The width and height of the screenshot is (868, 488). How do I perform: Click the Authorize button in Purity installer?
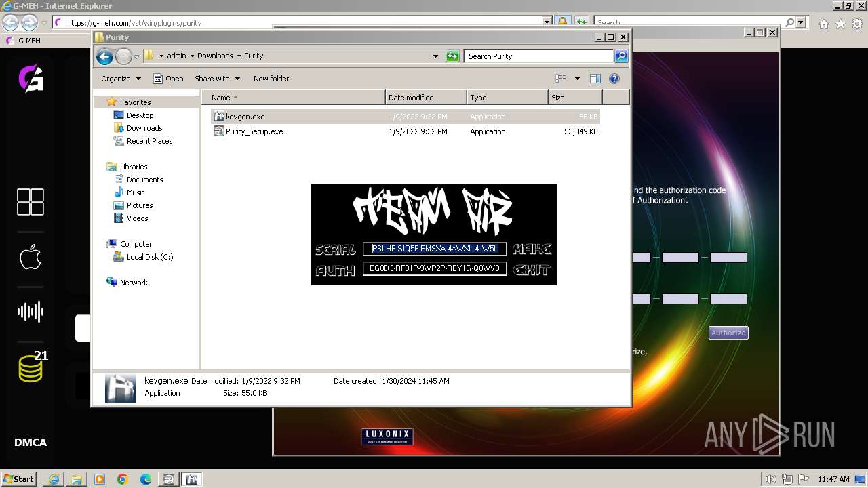[x=728, y=333]
